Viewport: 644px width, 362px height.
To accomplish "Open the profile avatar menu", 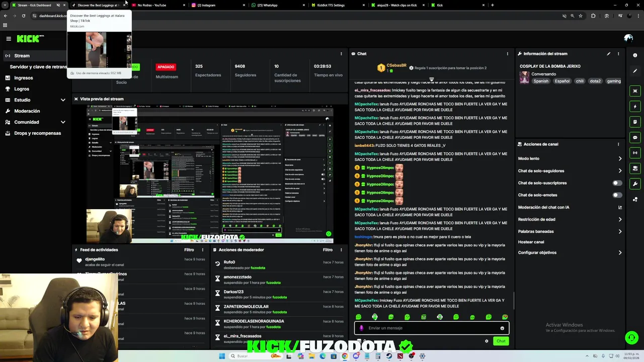I will [x=628, y=38].
